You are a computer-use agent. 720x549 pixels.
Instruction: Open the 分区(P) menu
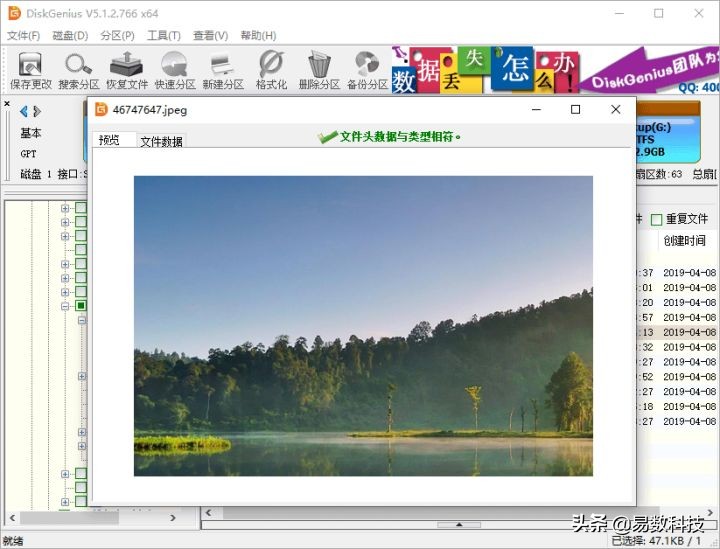tap(118, 35)
